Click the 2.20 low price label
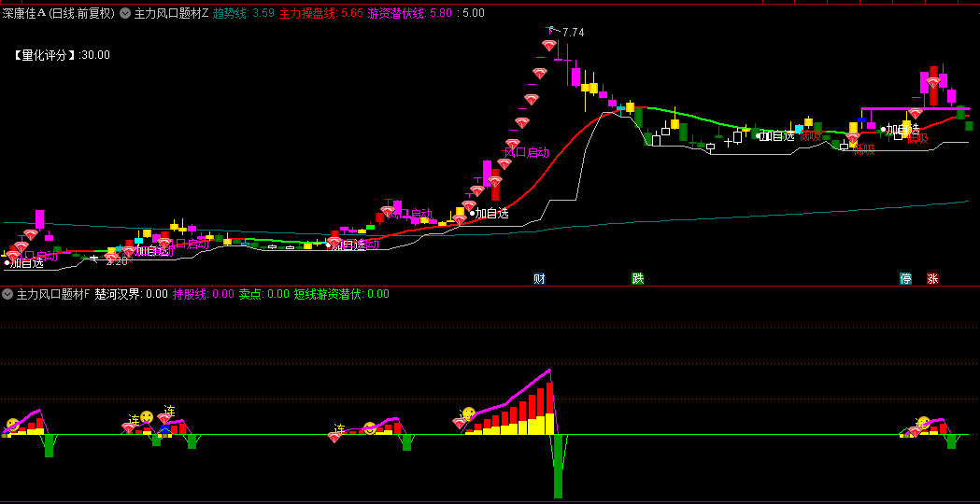This screenshot has height=504, width=980. 117,261
